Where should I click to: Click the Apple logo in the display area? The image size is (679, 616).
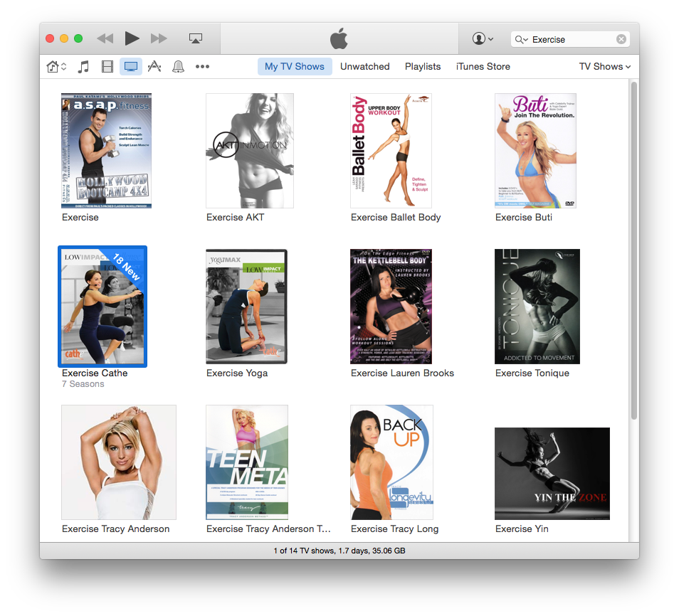(x=339, y=38)
